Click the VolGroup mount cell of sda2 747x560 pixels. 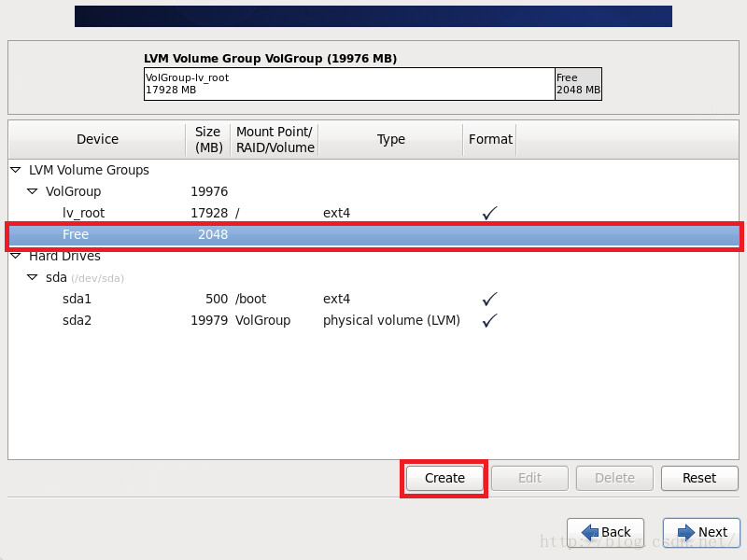click(x=263, y=320)
